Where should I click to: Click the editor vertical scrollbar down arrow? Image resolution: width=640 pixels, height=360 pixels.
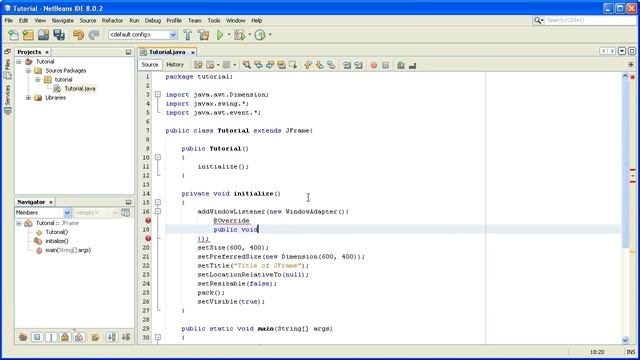(x=625, y=340)
